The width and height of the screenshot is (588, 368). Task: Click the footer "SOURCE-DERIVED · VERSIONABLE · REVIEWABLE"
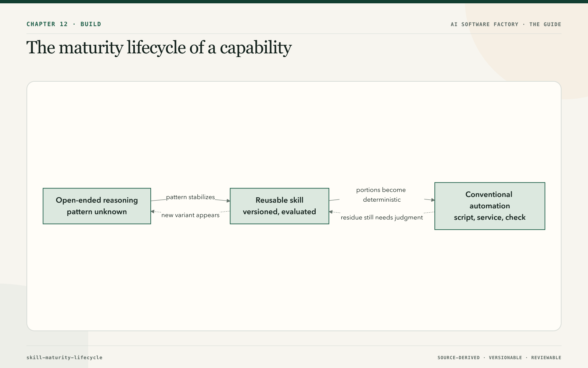(499, 358)
